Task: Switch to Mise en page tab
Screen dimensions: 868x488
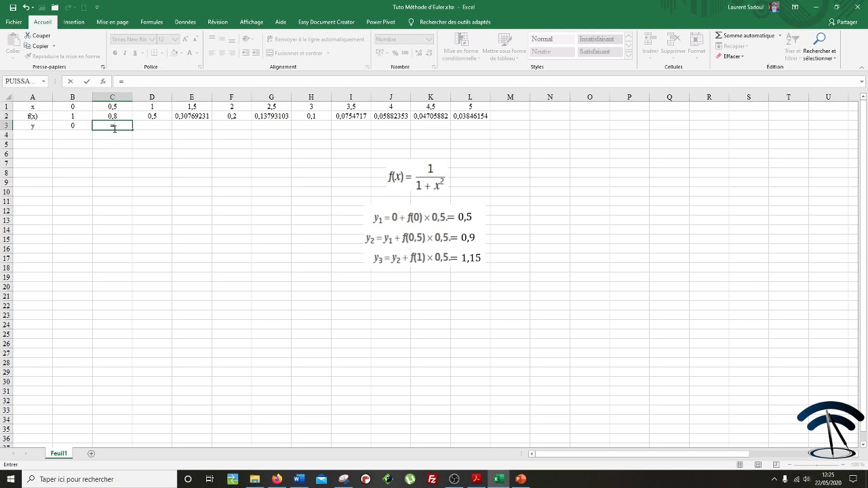Action: (113, 22)
